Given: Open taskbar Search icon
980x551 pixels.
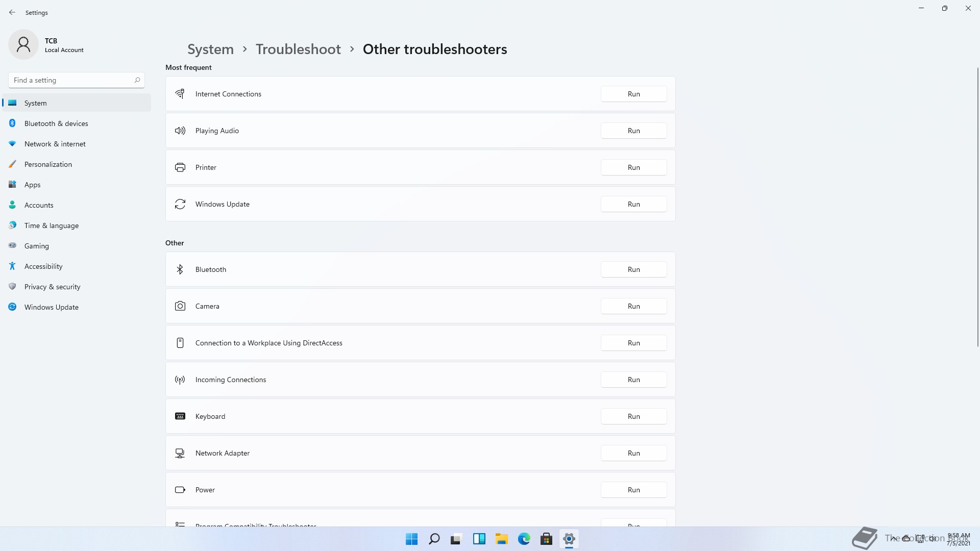Looking at the screenshot, I should (434, 539).
